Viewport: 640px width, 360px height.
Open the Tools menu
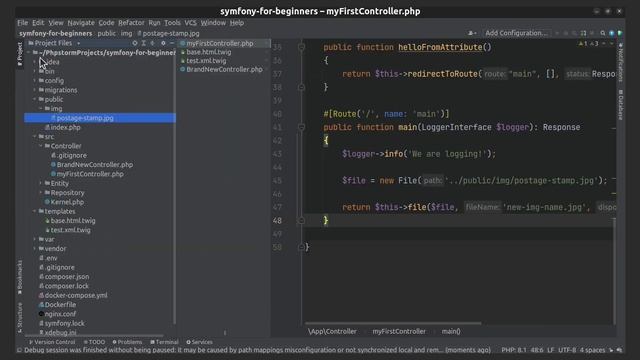click(x=172, y=23)
